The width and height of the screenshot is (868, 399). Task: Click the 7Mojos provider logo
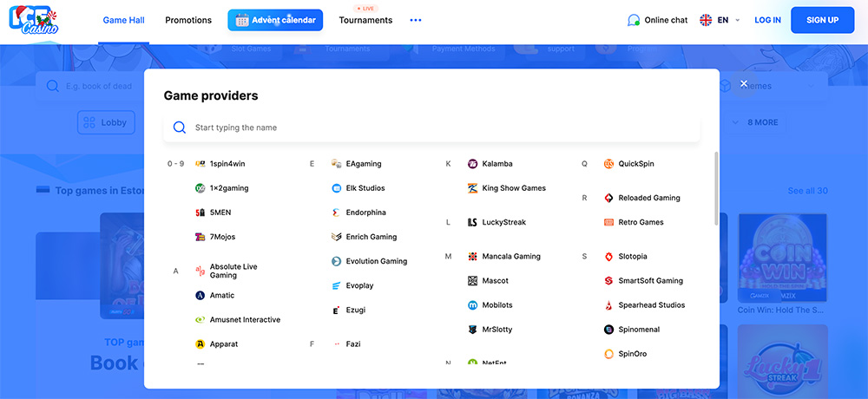(201, 237)
